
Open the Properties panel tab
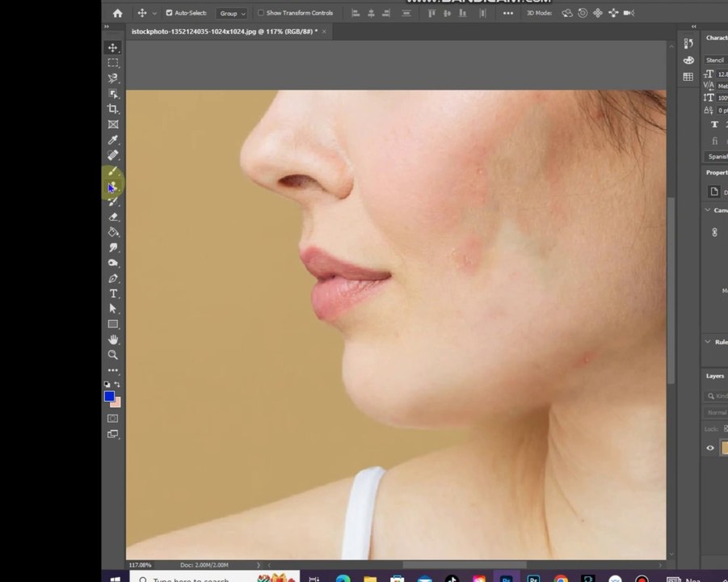click(x=717, y=172)
